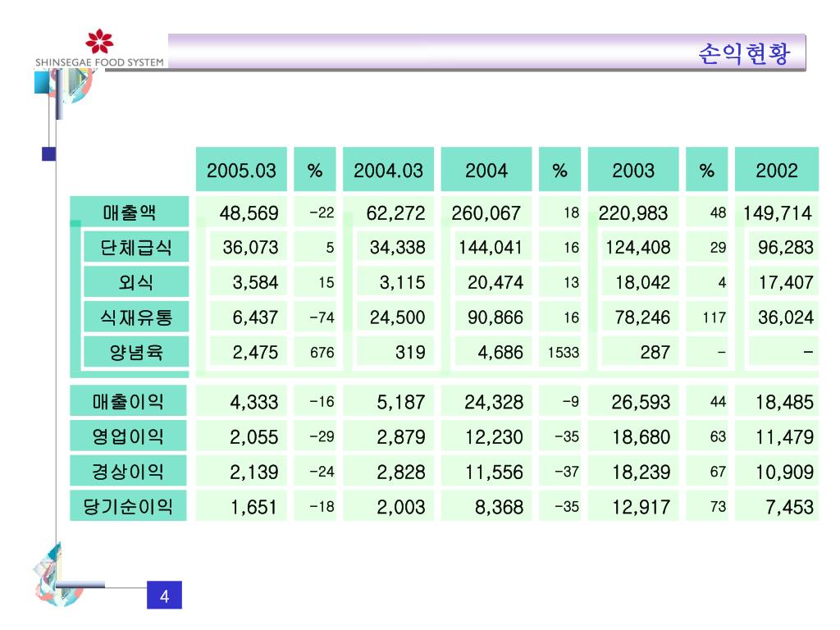Select the 2003 column header
The image size is (840, 630).
coord(633,169)
